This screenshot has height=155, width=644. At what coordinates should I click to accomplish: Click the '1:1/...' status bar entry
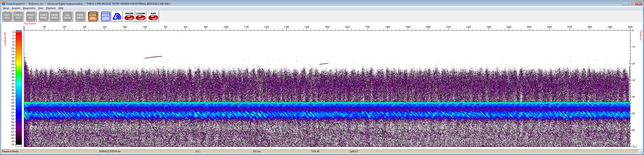click(x=198, y=151)
